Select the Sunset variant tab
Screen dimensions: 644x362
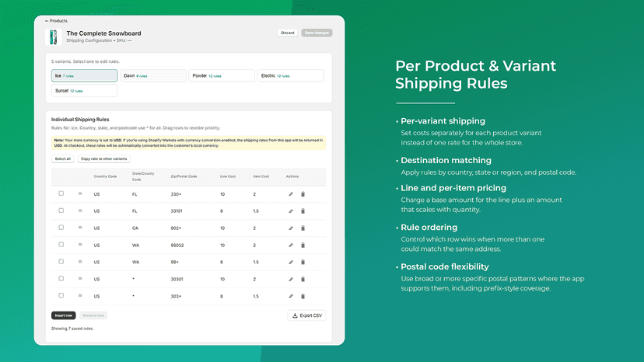point(84,91)
